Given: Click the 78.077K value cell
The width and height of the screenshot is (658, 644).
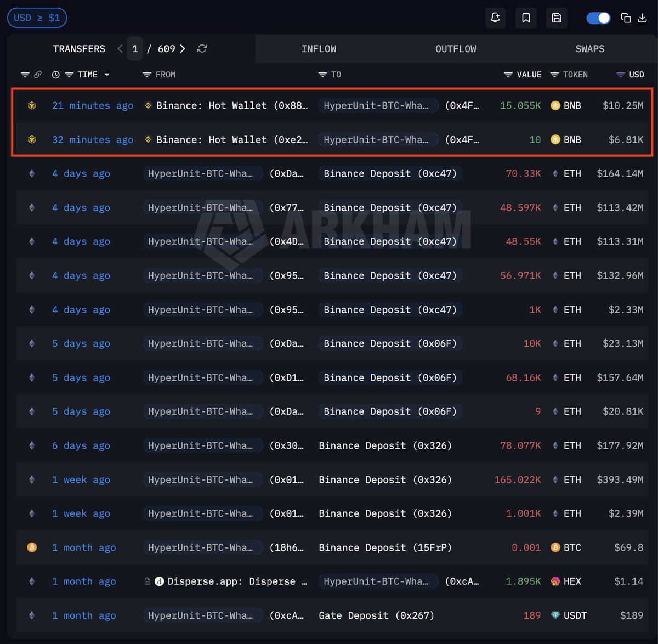Looking at the screenshot, I should point(520,445).
